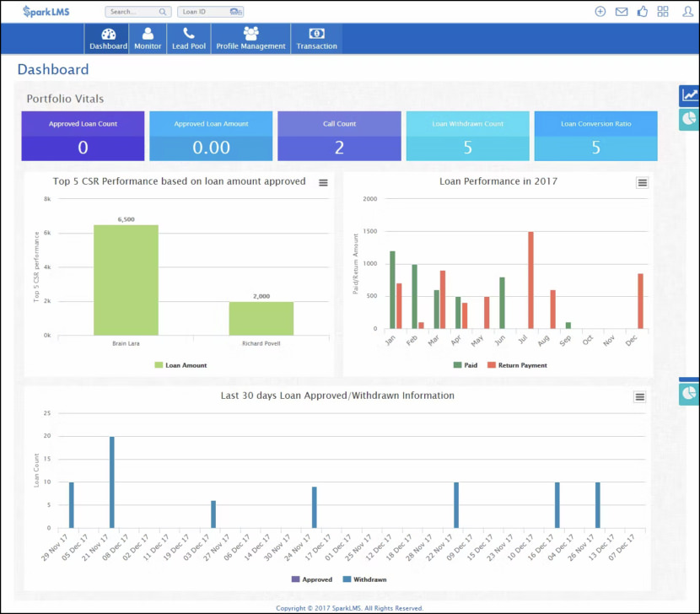Image resolution: width=700 pixels, height=614 pixels.
Task: Toggle the Paid legend item
Action: point(466,365)
